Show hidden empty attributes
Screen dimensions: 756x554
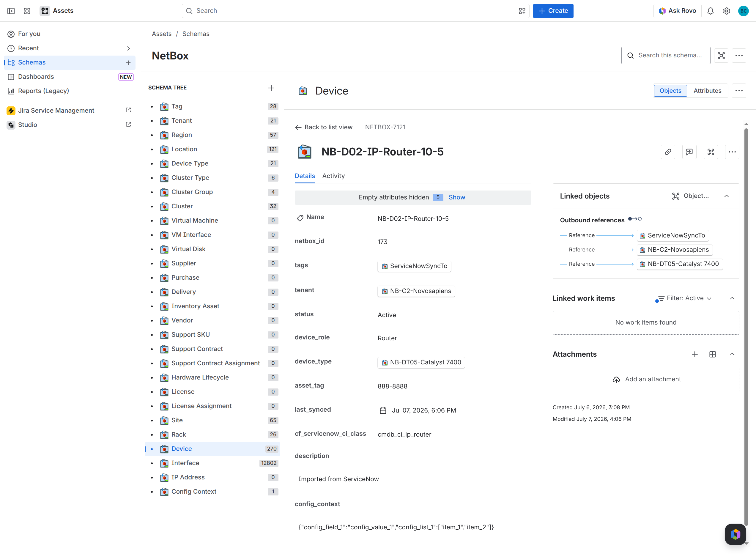click(x=457, y=198)
